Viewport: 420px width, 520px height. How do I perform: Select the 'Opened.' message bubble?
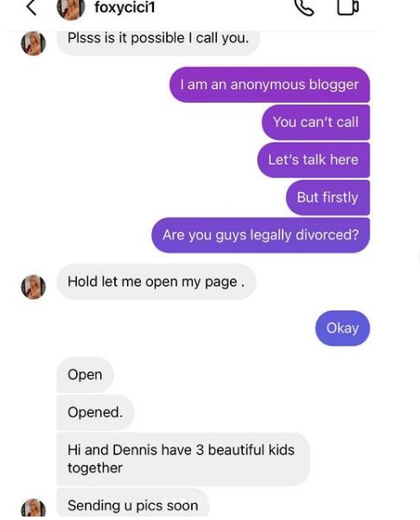pyautogui.click(x=95, y=412)
